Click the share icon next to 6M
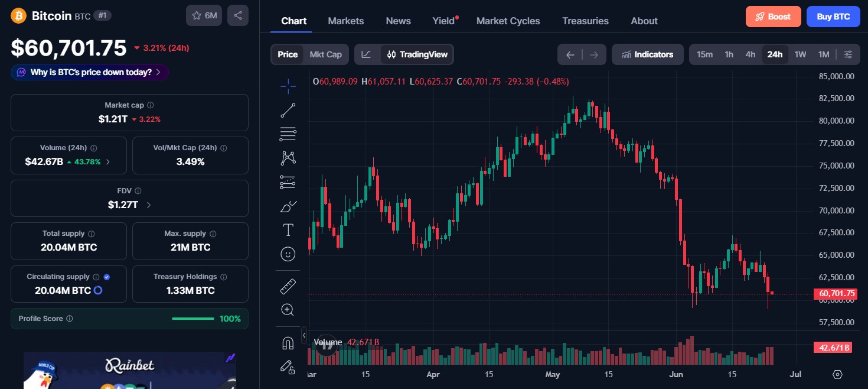Image resolution: width=868 pixels, height=389 pixels. click(238, 15)
